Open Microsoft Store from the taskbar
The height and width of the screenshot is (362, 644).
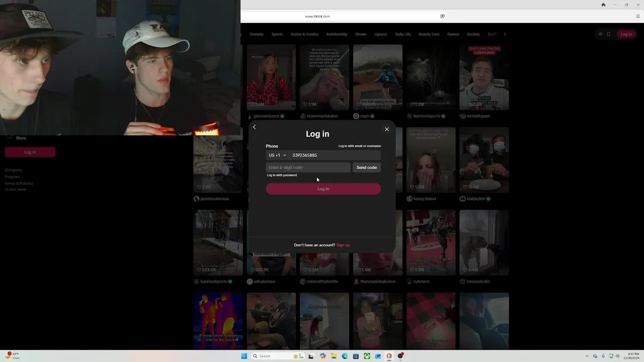[356, 356]
